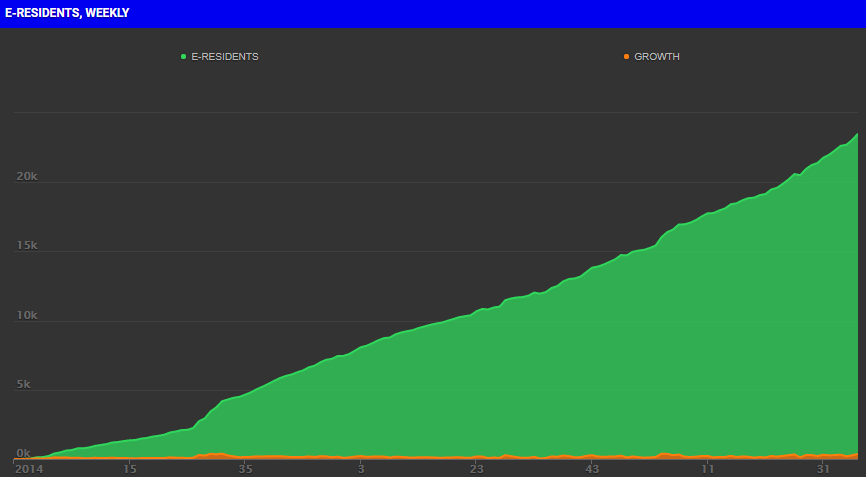The image size is (866, 477).
Task: Click the 15k y-axis label
Action: (x=27, y=245)
